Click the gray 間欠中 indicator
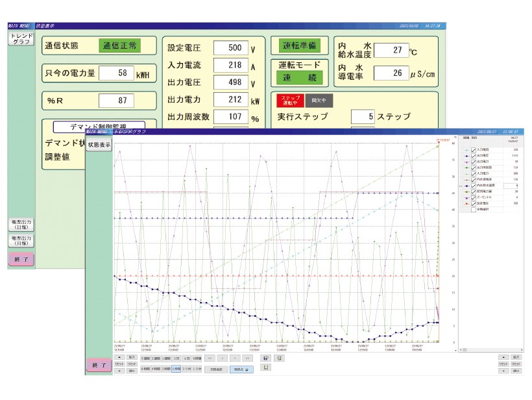532x400 pixels. [319, 100]
